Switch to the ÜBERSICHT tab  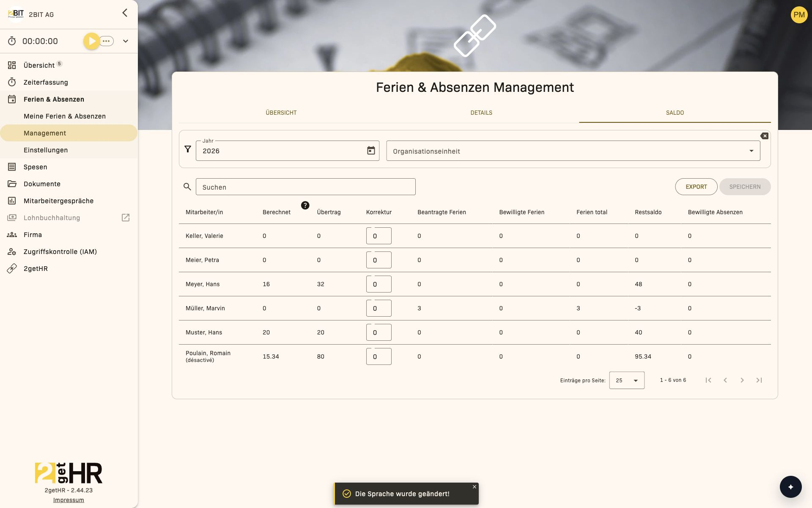tap(281, 113)
